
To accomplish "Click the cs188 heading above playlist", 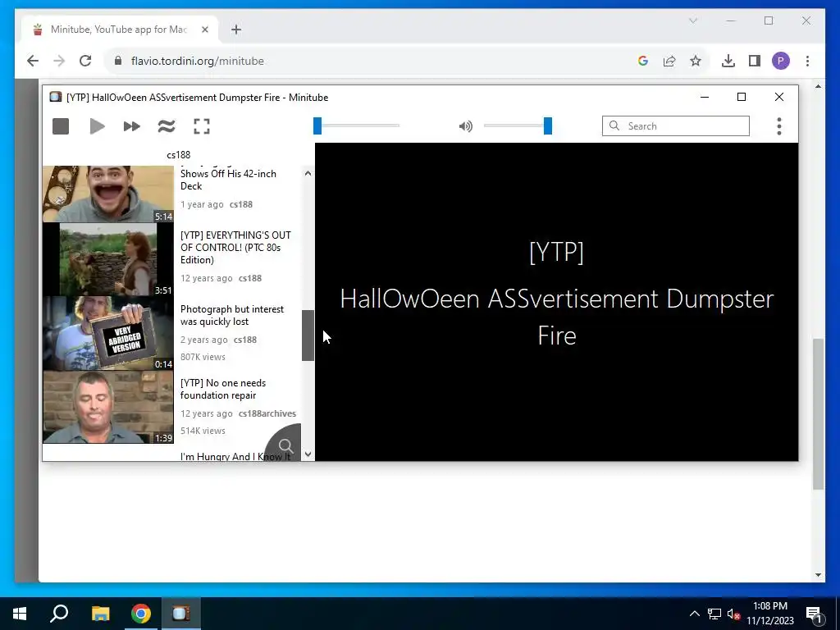I will coord(178,155).
